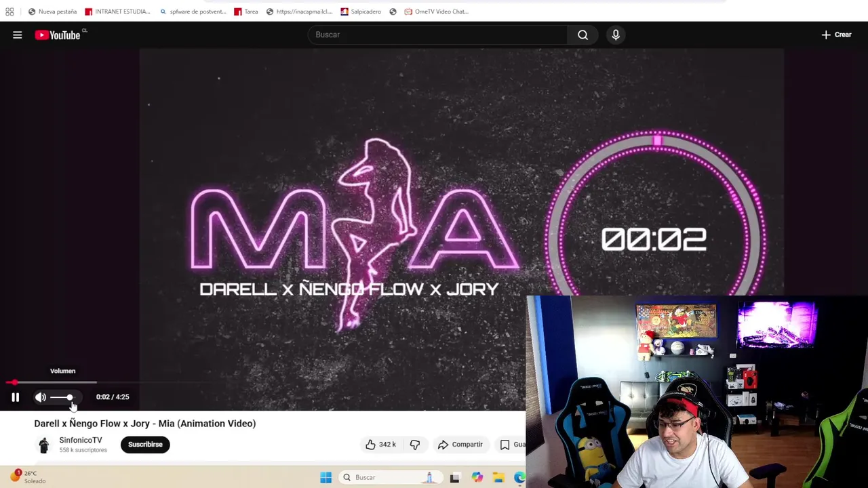Click the 558 k suscriptores text
The height and width of the screenshot is (488, 868).
83,450
